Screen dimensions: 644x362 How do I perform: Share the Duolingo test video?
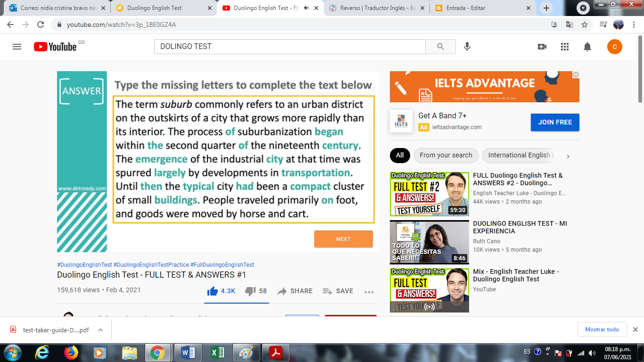pyautogui.click(x=295, y=291)
